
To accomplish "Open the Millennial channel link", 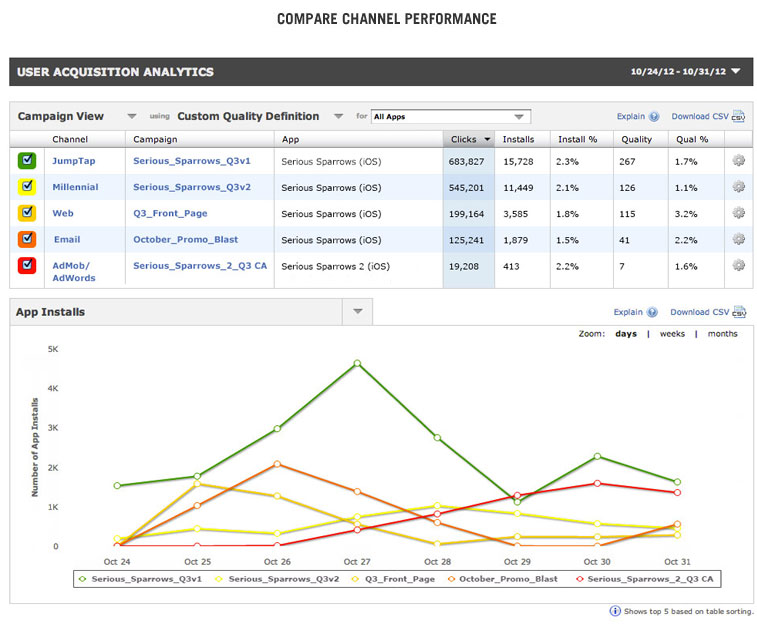I will pos(75,187).
